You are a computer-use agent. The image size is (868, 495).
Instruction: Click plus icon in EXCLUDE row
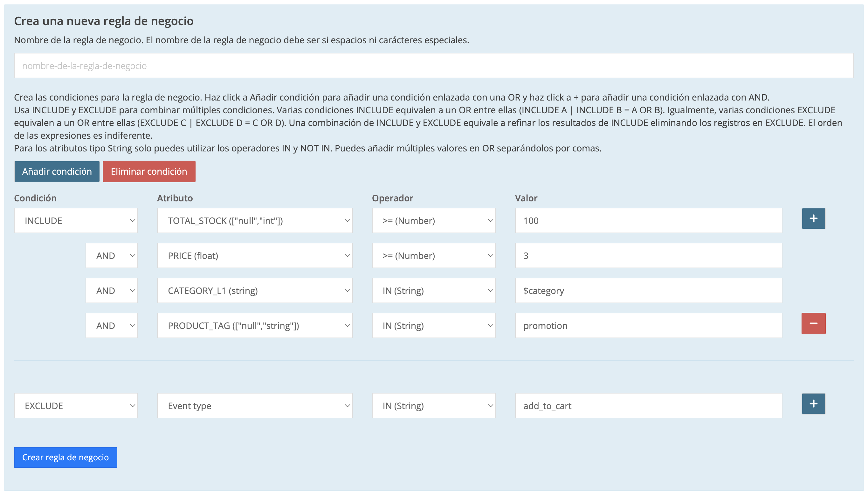coord(813,404)
